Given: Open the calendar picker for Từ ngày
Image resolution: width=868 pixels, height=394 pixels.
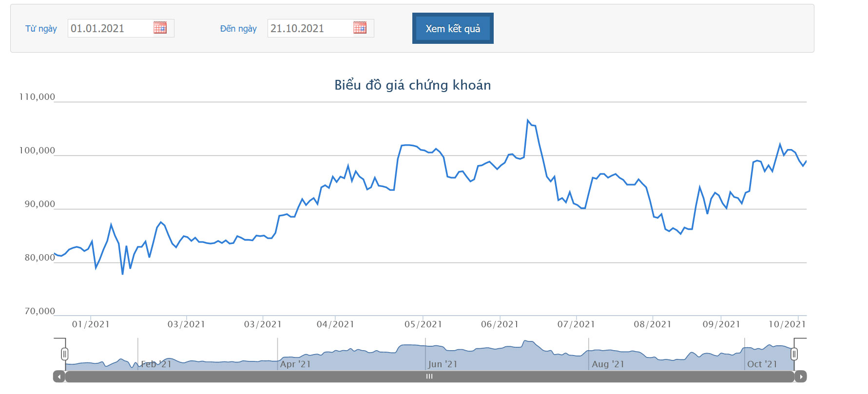Looking at the screenshot, I should (x=160, y=28).
